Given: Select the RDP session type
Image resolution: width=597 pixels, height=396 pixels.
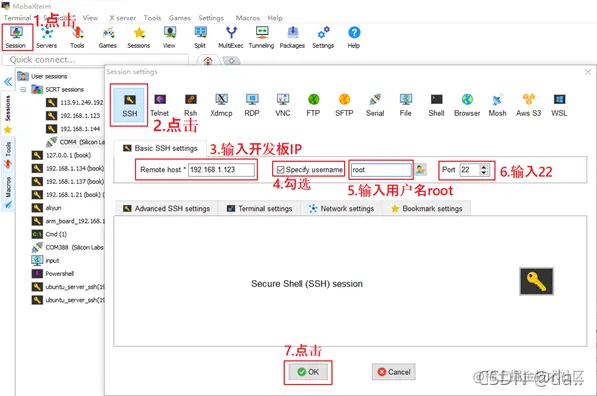Looking at the screenshot, I should pos(252,105).
